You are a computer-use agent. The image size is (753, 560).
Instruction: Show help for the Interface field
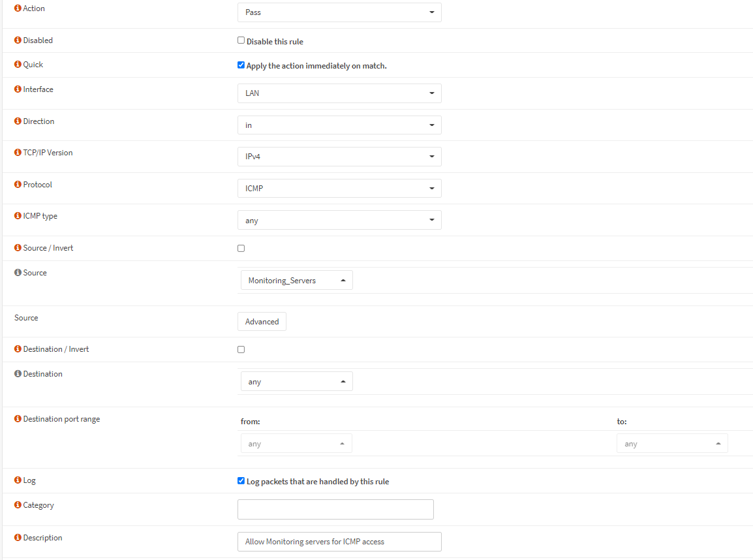click(x=18, y=89)
